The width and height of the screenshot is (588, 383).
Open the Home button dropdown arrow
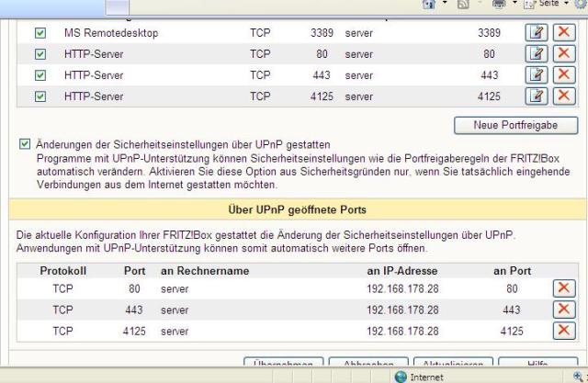pos(445,3)
